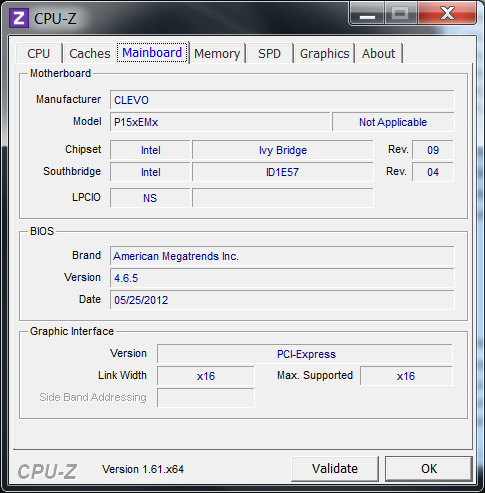Screen dimensions: 485x493
Task: Click the Max. Supported label
Action: point(315,375)
